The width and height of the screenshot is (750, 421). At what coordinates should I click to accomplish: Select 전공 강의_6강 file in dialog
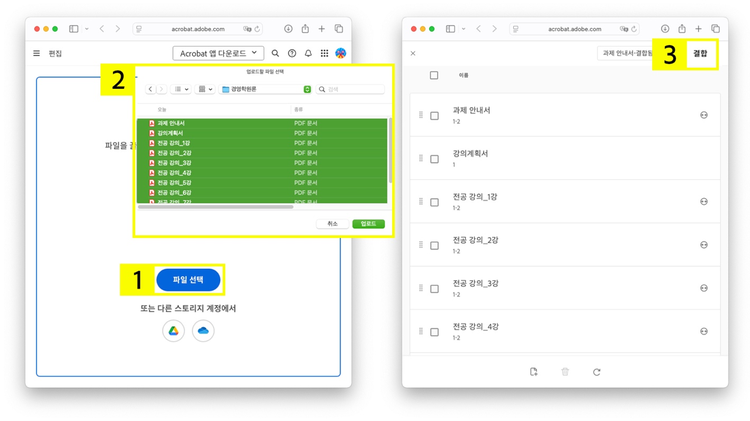click(262, 193)
